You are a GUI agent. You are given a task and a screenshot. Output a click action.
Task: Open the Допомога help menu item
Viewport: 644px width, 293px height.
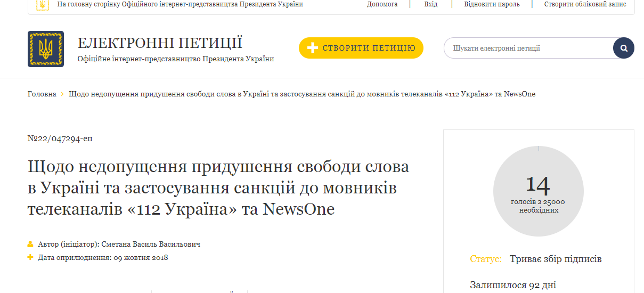382,4
